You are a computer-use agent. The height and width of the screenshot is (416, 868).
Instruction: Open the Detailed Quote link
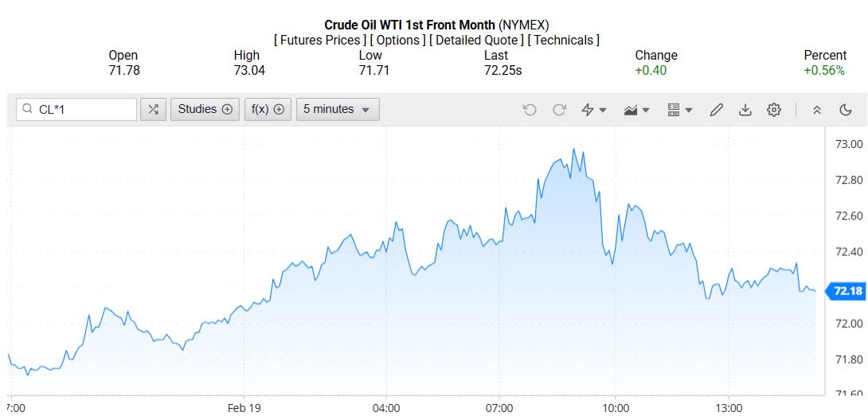(x=476, y=40)
